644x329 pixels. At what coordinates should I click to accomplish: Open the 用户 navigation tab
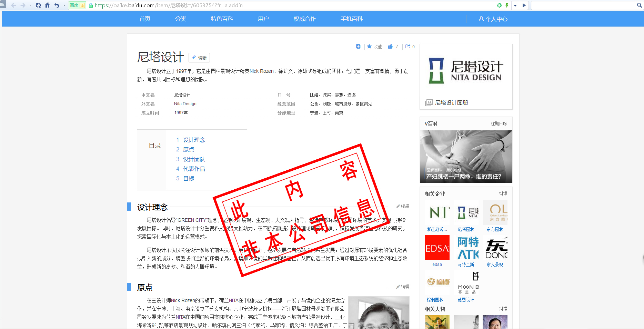263,19
